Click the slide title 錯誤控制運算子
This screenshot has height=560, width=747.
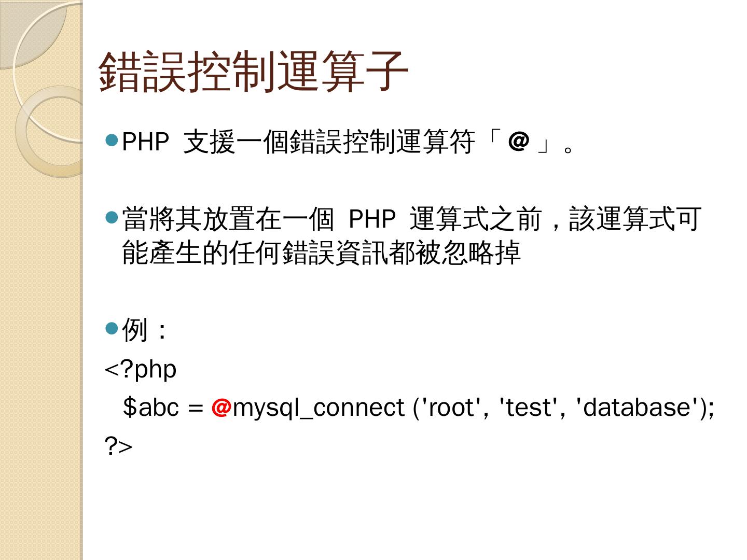pyautogui.click(x=253, y=72)
